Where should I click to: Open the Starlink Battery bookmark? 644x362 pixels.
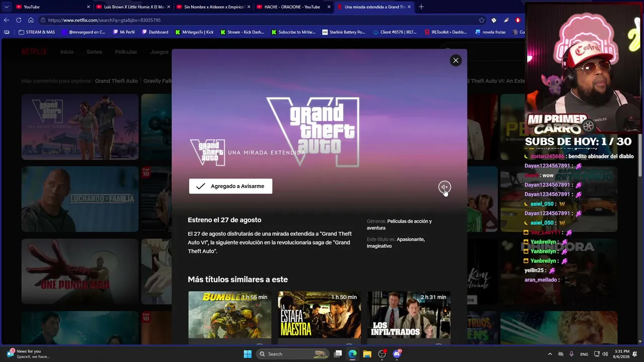click(x=344, y=32)
